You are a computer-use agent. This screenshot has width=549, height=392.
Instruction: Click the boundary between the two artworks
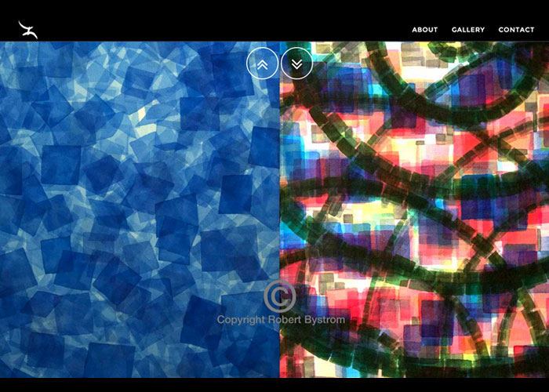pyautogui.click(x=280, y=196)
